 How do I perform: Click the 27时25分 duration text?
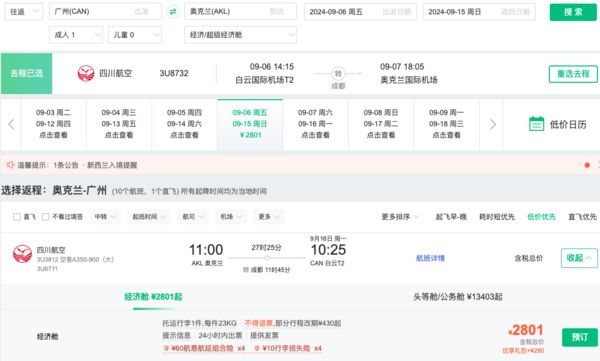click(266, 248)
